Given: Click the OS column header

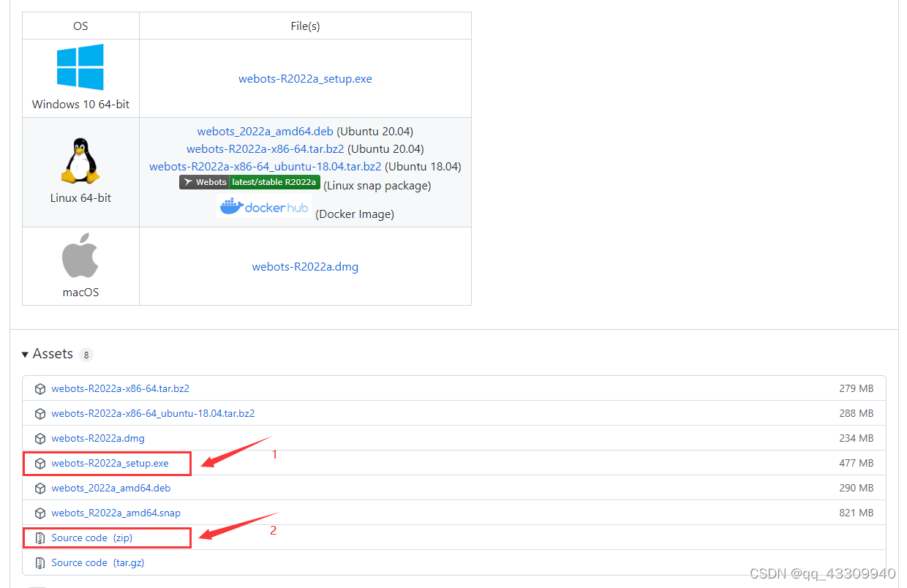Looking at the screenshot, I should click(80, 26).
